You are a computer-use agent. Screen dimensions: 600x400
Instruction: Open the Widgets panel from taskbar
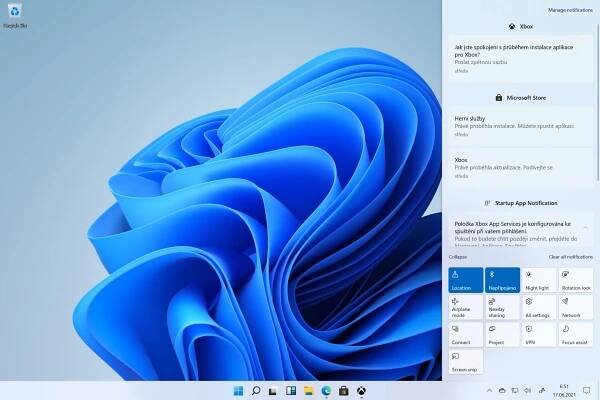click(291, 389)
